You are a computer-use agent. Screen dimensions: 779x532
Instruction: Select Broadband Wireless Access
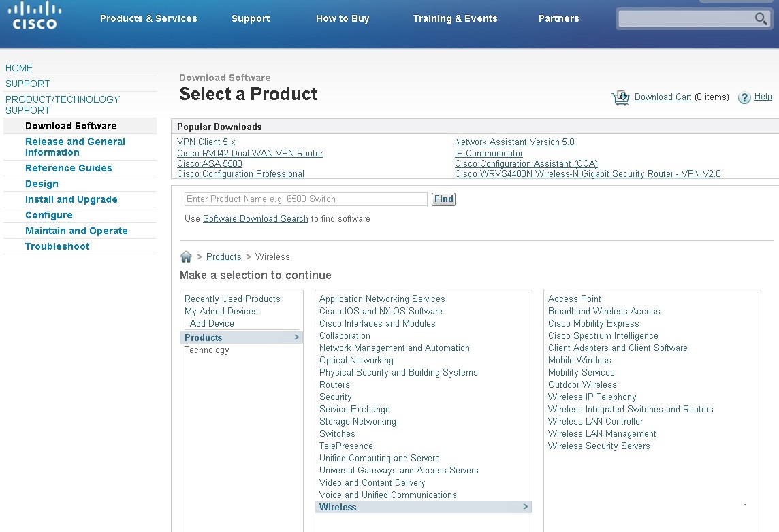(603, 311)
